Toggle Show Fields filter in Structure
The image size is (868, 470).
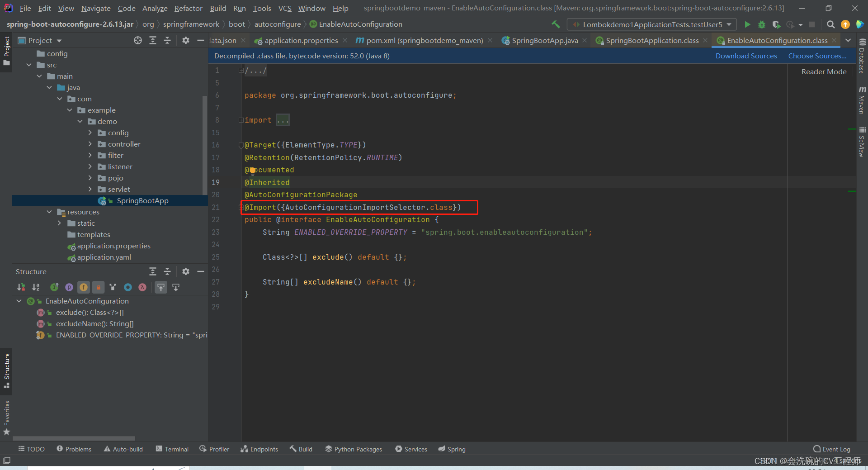(x=84, y=287)
